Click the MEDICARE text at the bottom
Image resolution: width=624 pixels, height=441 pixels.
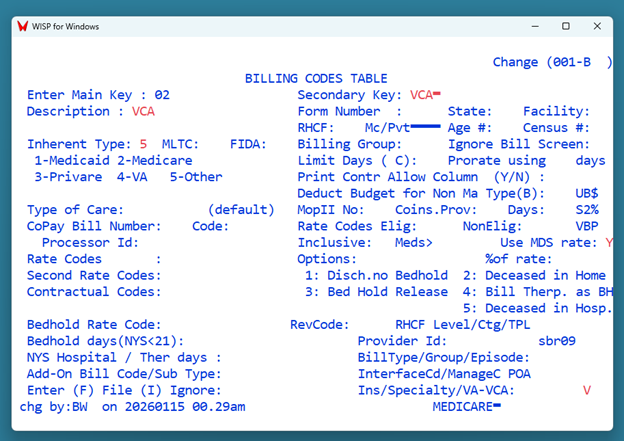462,407
